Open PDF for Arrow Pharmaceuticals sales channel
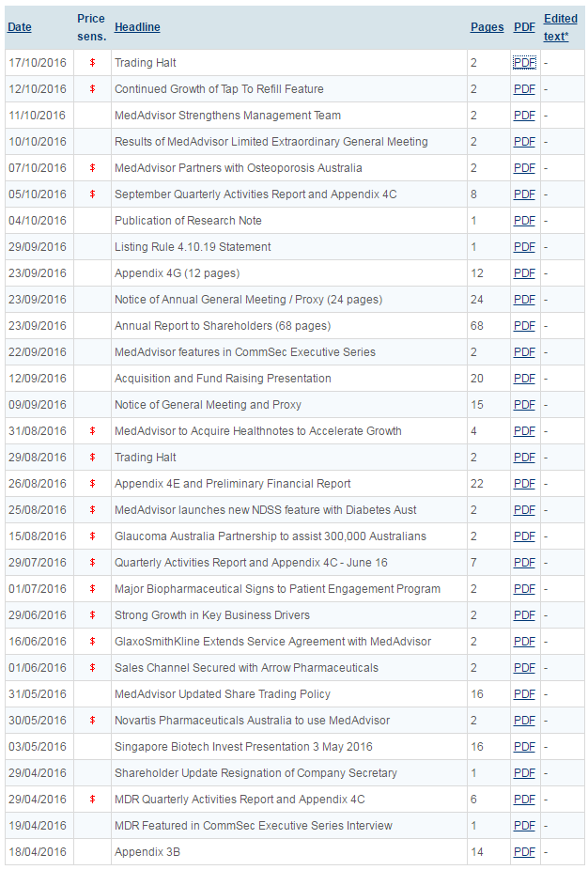The height and width of the screenshot is (870, 588). coord(524,667)
